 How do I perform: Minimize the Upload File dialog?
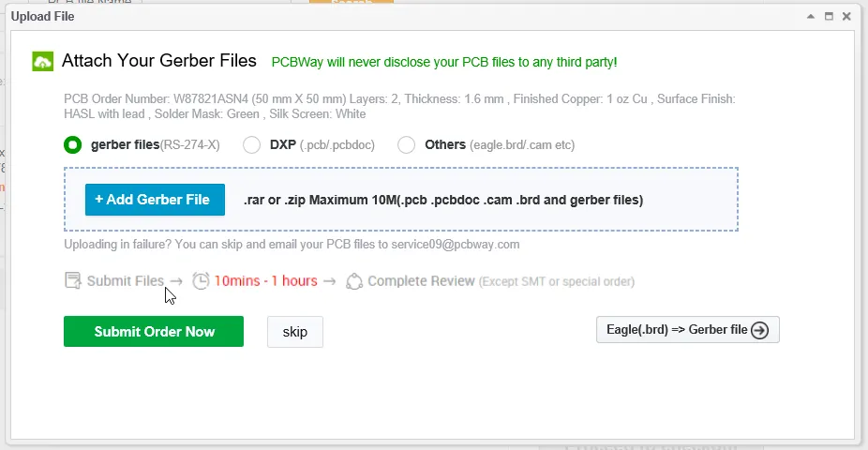(810, 16)
